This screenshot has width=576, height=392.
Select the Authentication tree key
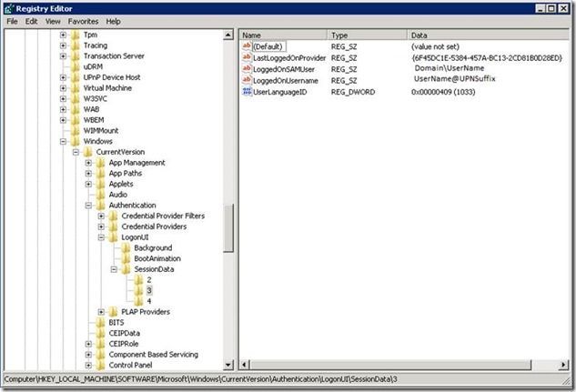(132, 206)
